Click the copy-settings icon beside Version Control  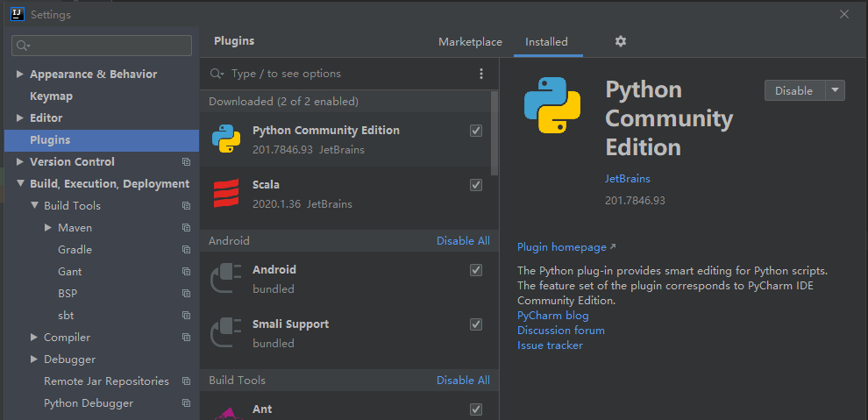[186, 162]
